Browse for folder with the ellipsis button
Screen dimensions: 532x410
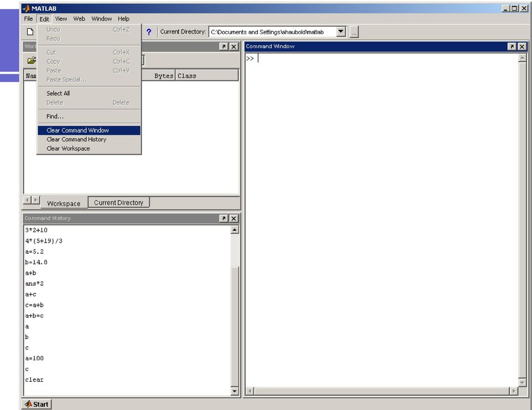pos(354,32)
